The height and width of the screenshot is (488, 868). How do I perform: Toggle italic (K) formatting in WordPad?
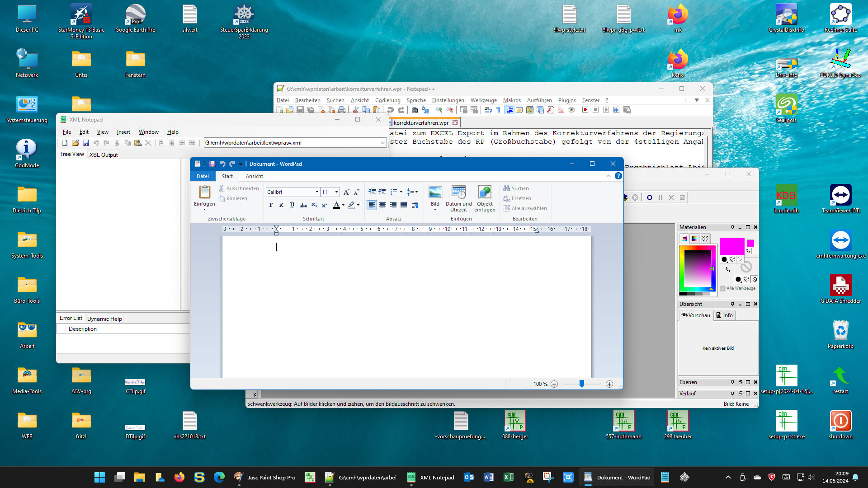click(x=281, y=205)
